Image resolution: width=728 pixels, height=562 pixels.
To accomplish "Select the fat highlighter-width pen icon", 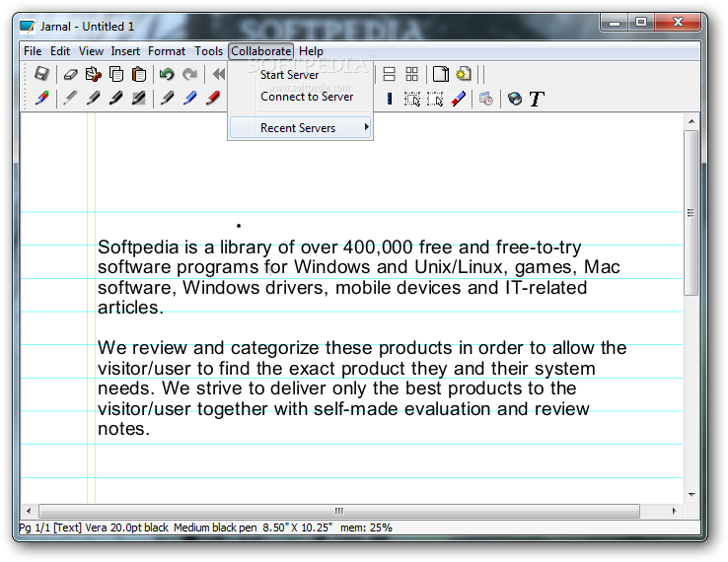I will 139,98.
